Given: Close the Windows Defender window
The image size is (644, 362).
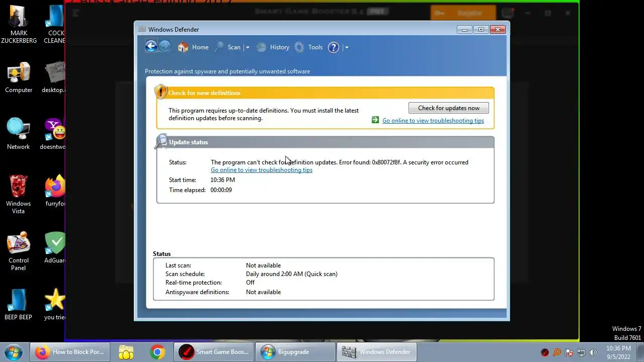Looking at the screenshot, I should [x=498, y=30].
